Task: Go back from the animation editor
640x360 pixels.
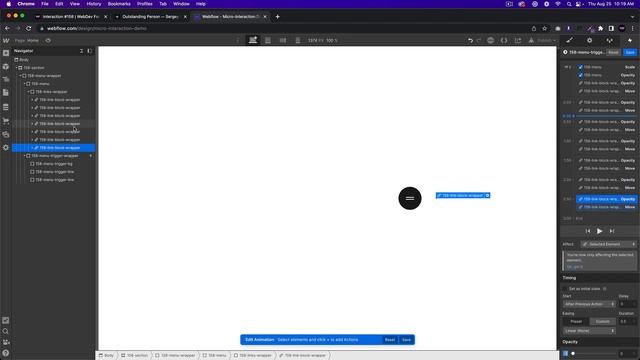Action: point(565,52)
